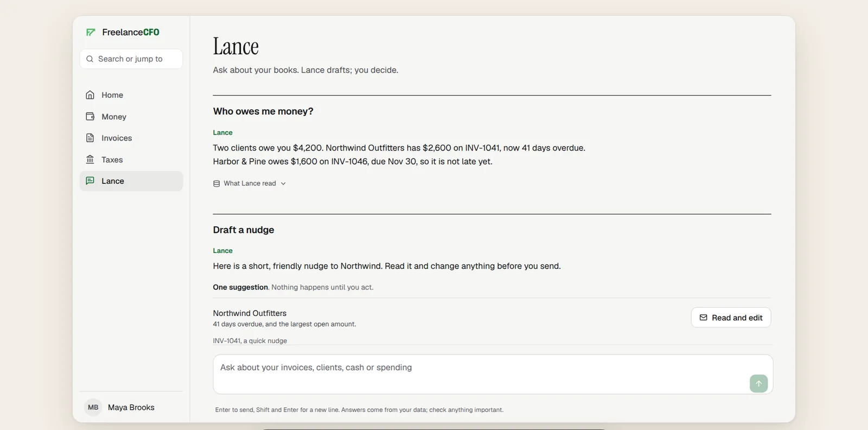The width and height of the screenshot is (868, 430).
Task: Click the Lance page title
Action: (x=236, y=46)
